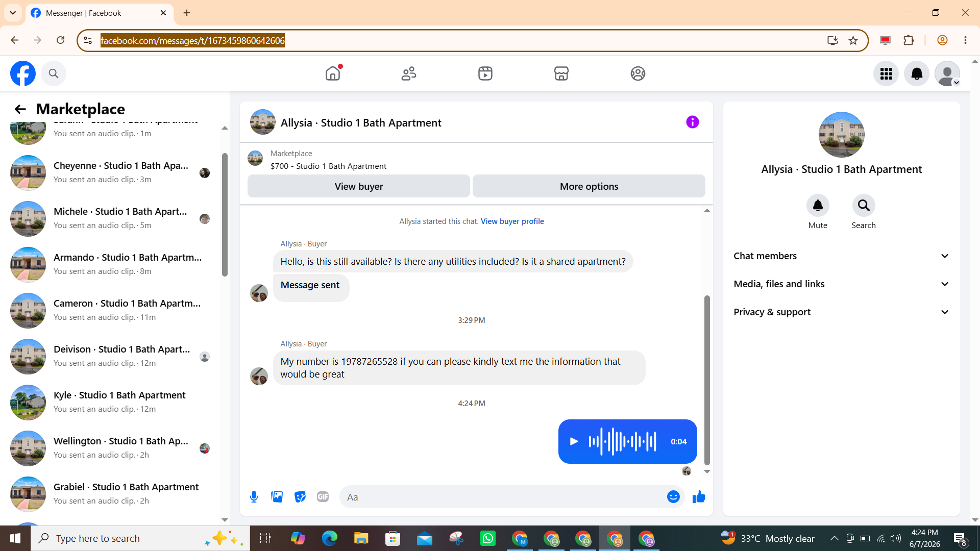Screen dimensions: 980x551
Task: Reload the page in Chrome
Action: [60, 40]
